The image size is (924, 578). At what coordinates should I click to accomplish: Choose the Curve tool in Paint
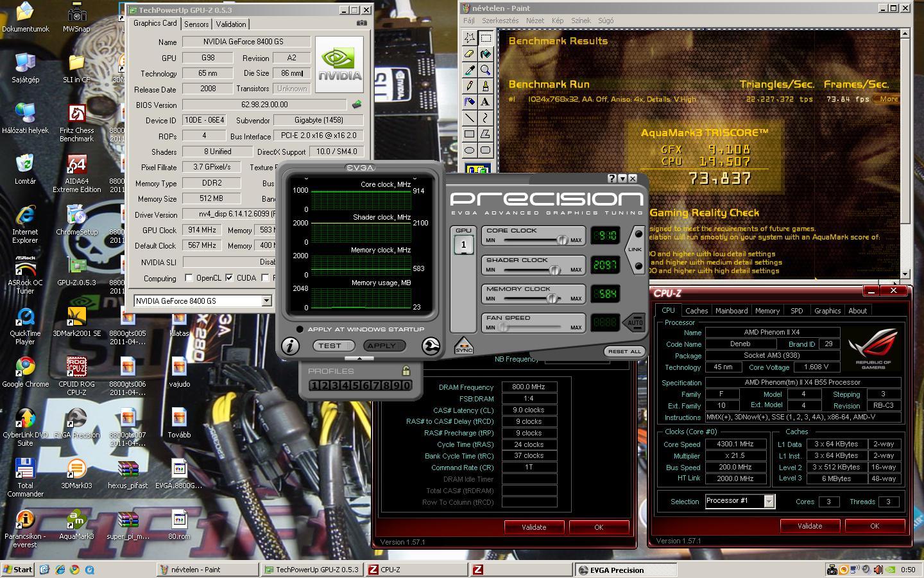pos(486,118)
